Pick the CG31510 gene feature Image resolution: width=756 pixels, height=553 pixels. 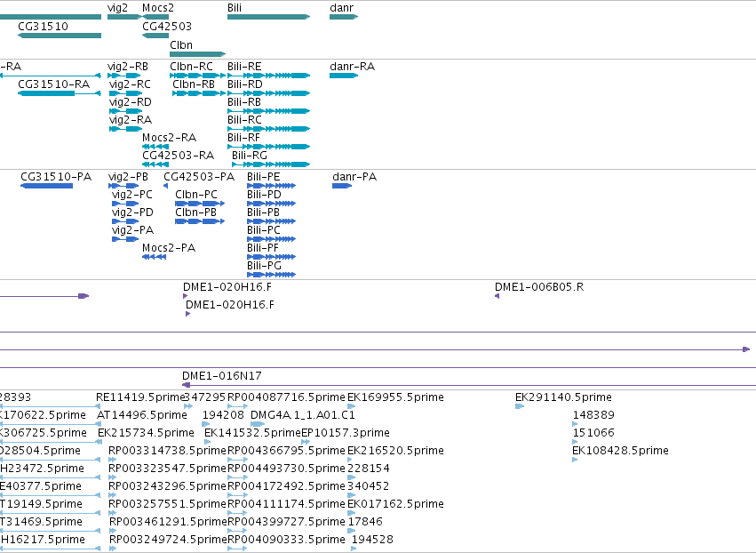[60, 36]
